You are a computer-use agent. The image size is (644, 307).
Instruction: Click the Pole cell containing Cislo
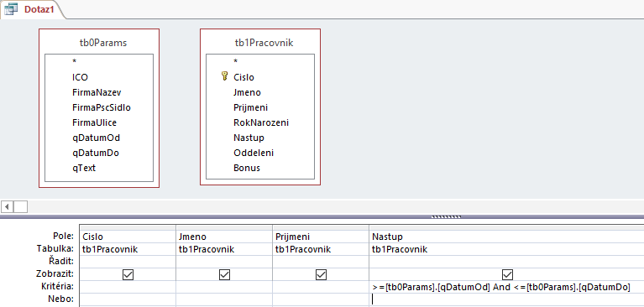click(x=128, y=237)
